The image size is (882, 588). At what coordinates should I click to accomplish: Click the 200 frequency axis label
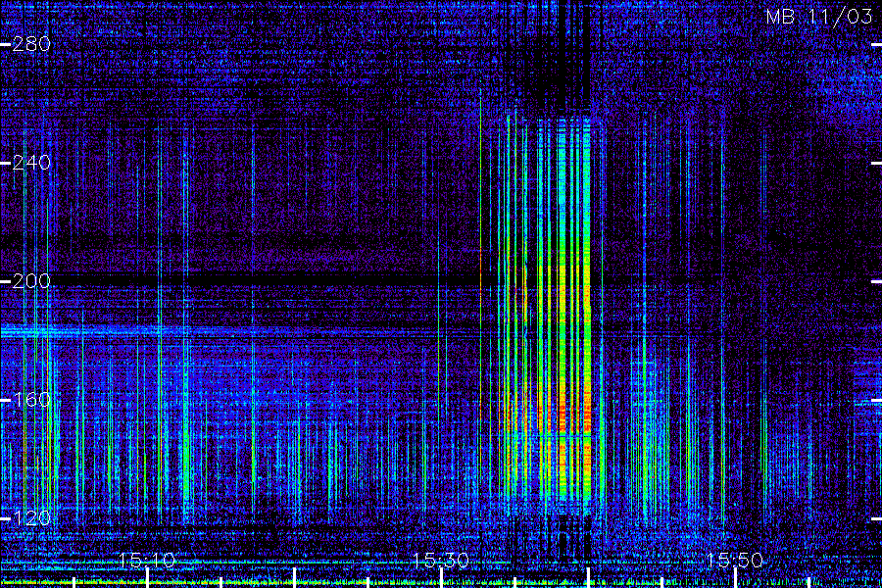[x=31, y=281]
